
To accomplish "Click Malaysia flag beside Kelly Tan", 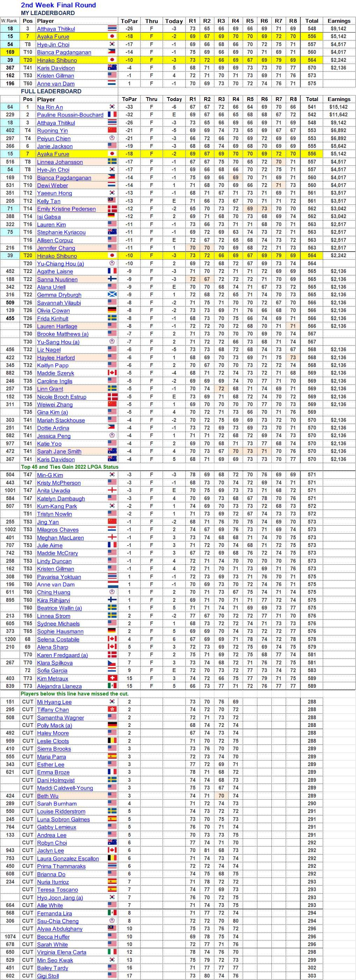I will click(112, 201).
